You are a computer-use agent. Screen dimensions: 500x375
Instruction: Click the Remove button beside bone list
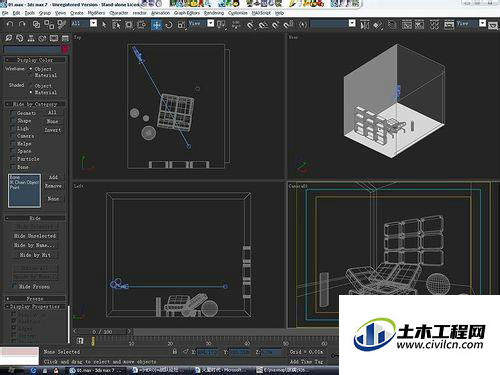(53, 186)
